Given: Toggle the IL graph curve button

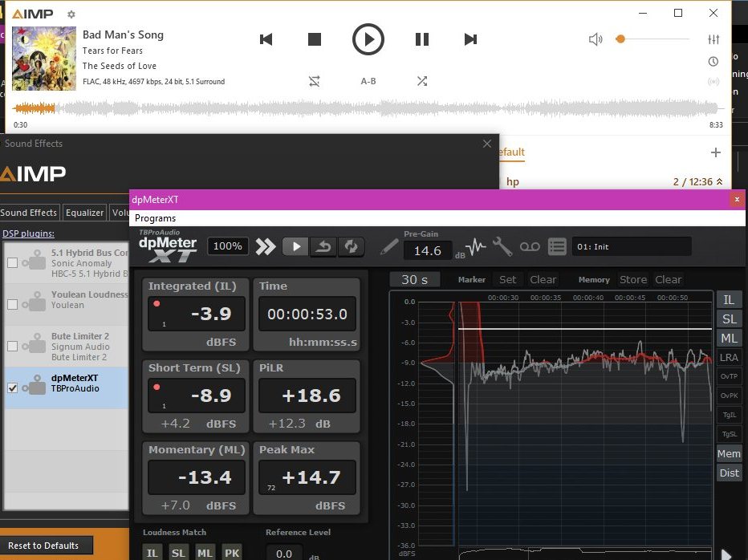Looking at the screenshot, I should (x=729, y=299).
